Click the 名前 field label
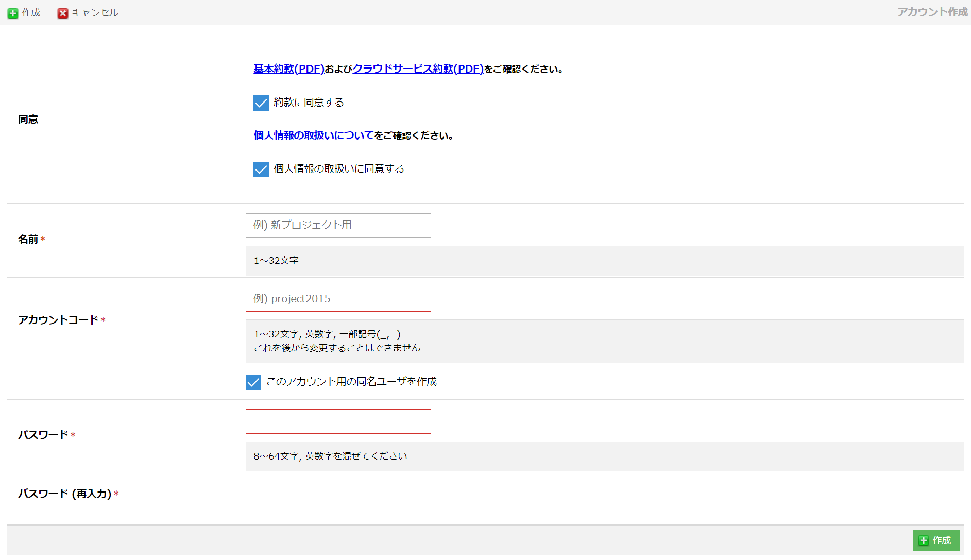Image resolution: width=971 pixels, height=560 pixels. point(28,240)
